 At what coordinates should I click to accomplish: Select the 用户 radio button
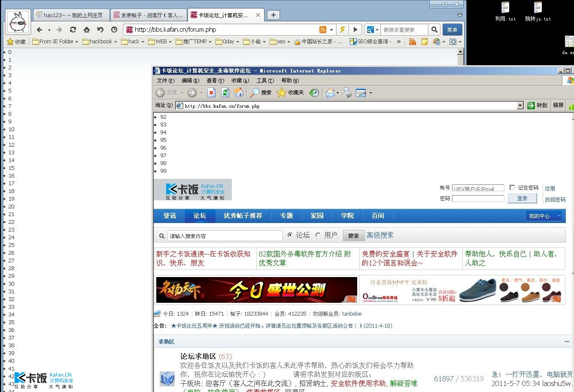coord(318,235)
